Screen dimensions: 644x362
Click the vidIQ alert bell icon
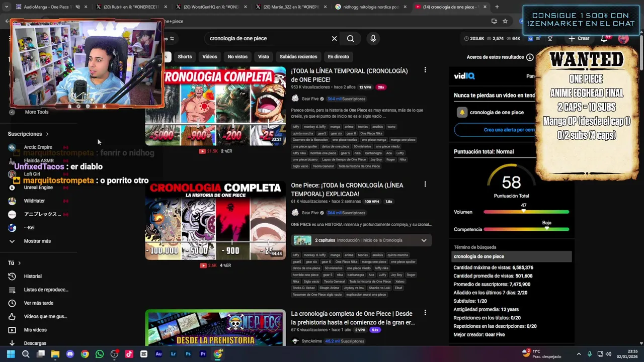coord(462,113)
